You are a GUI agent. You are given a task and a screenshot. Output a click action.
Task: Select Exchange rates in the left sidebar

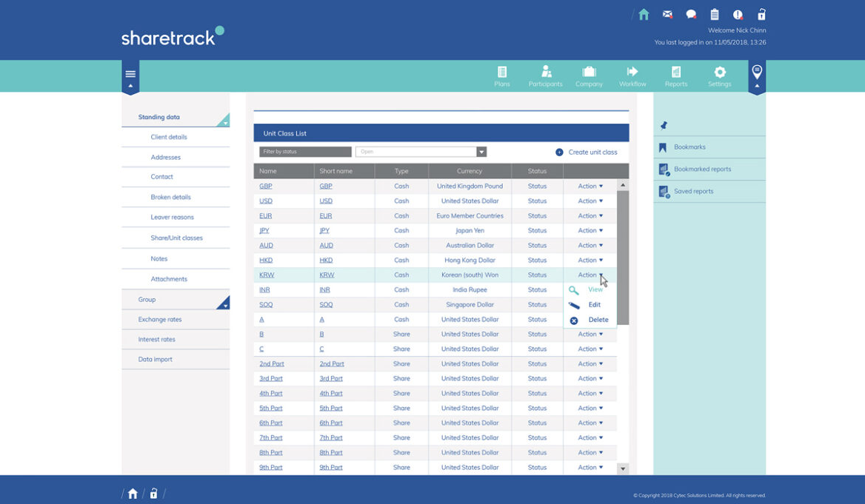pyautogui.click(x=160, y=319)
